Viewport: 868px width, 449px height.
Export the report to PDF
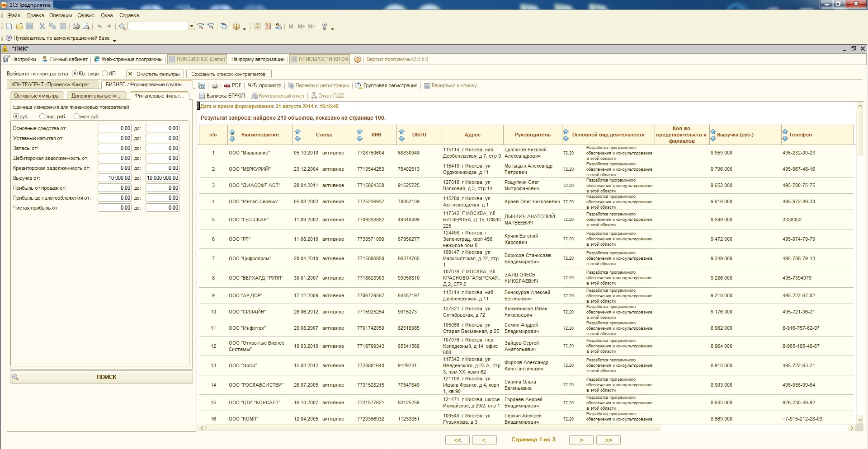click(x=233, y=85)
